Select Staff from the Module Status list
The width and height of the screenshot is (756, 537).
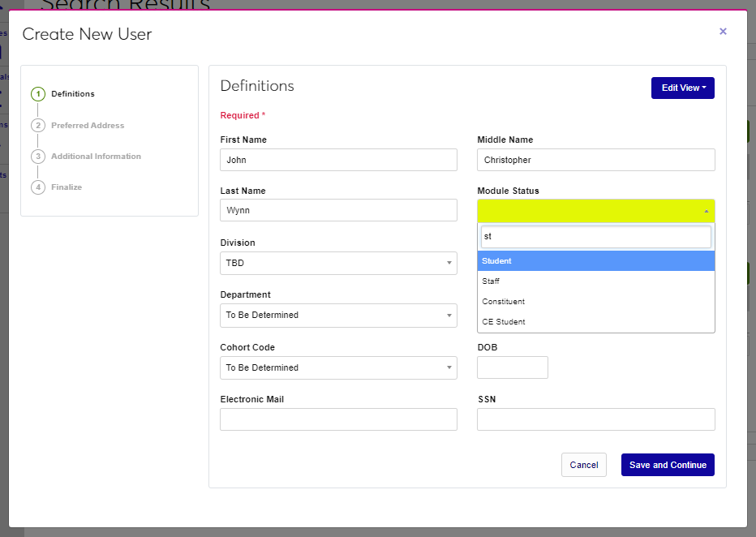click(x=595, y=281)
